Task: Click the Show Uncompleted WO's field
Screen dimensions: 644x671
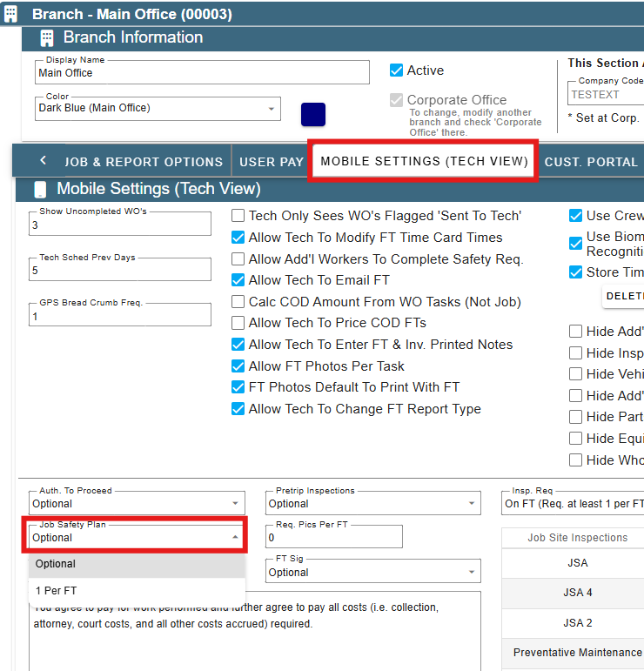Action: click(120, 224)
